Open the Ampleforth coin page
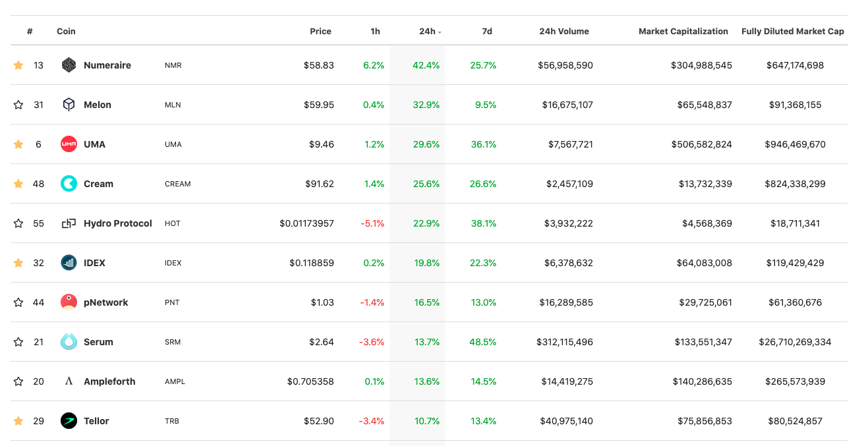 109,381
